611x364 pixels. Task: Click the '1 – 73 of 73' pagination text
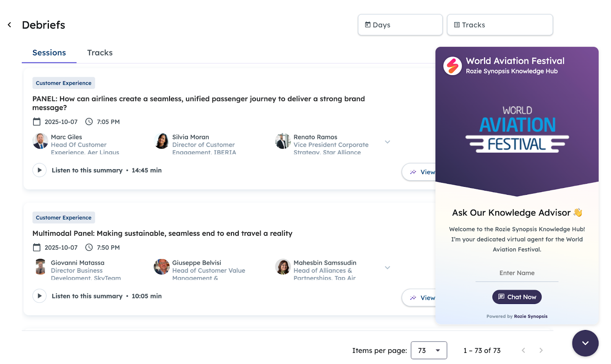pos(482,351)
